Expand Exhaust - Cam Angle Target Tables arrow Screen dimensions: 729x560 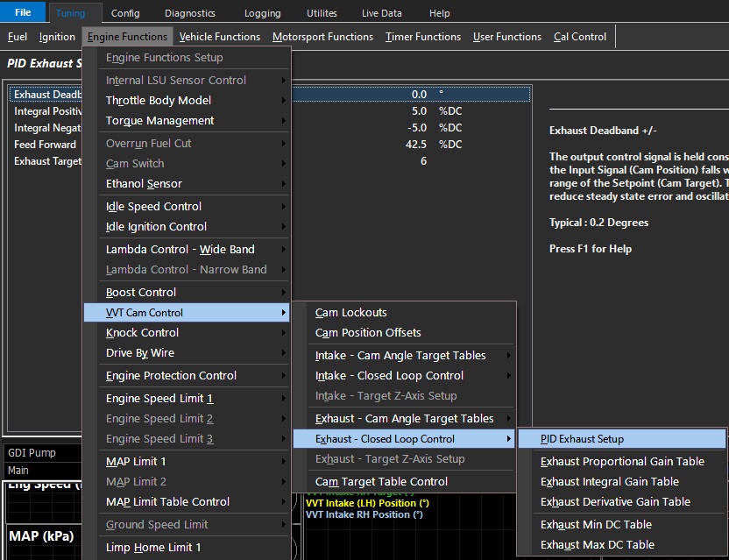click(508, 419)
